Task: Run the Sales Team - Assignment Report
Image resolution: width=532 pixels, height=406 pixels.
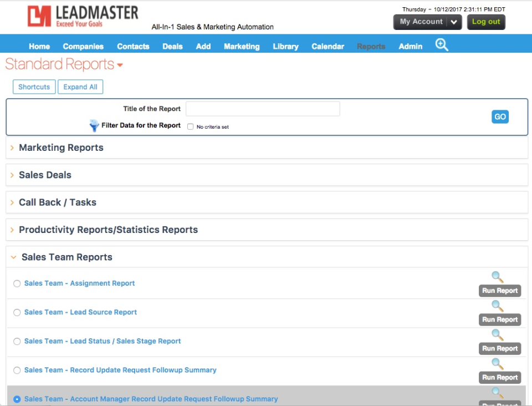Action: pyautogui.click(x=500, y=290)
